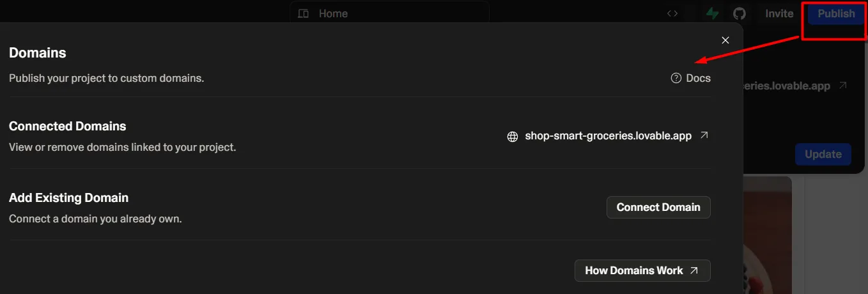Click the globe icon beside connected domain
868x294 pixels.
(513, 136)
